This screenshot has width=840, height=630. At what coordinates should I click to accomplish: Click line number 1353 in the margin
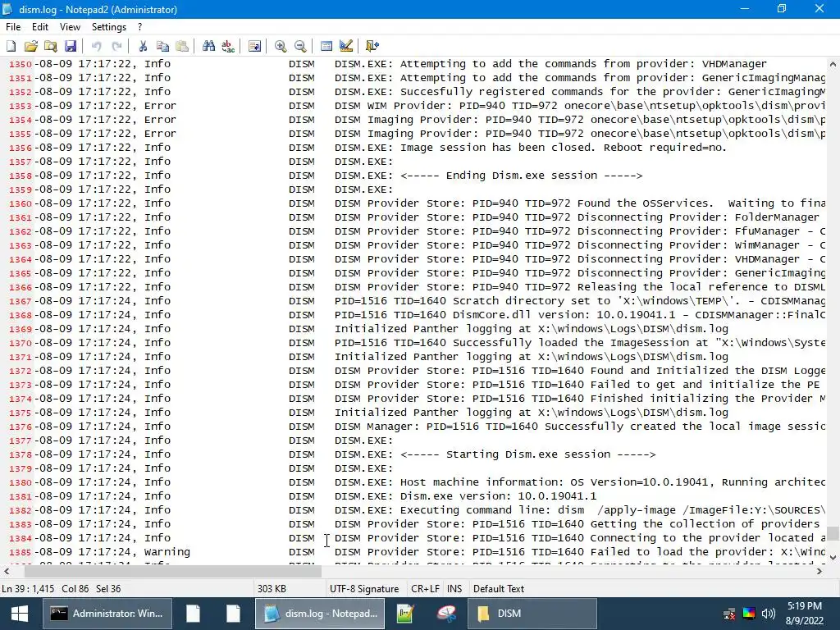pos(21,106)
